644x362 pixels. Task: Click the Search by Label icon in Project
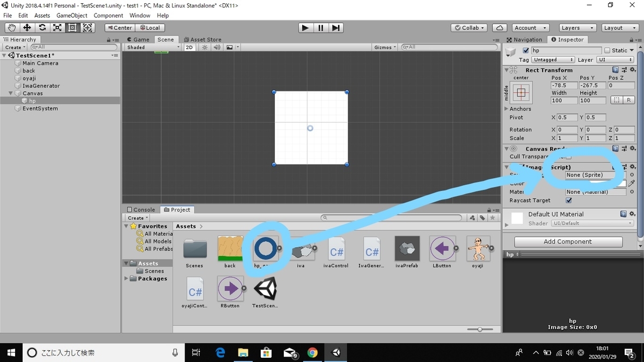[x=482, y=218]
